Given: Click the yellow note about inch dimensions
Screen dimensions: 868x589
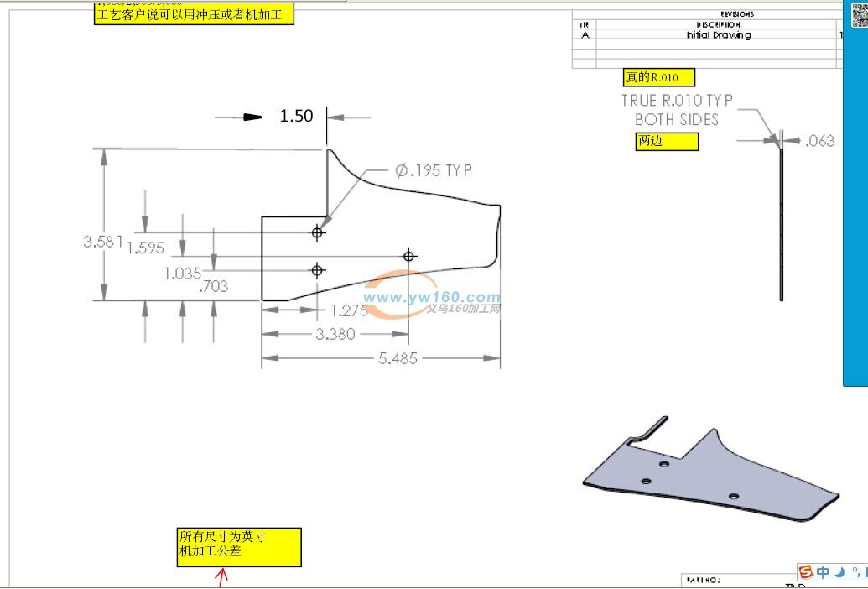Looking at the screenshot, I should click(239, 547).
